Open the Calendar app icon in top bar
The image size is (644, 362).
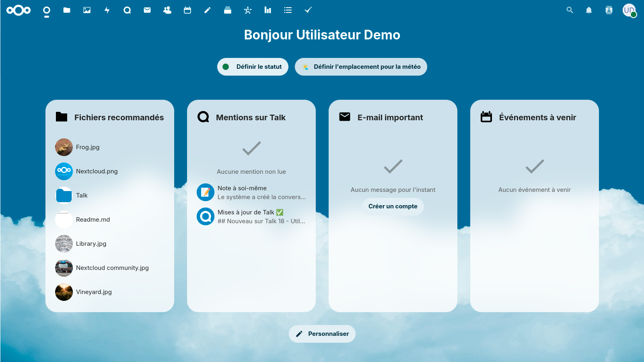[x=187, y=10]
